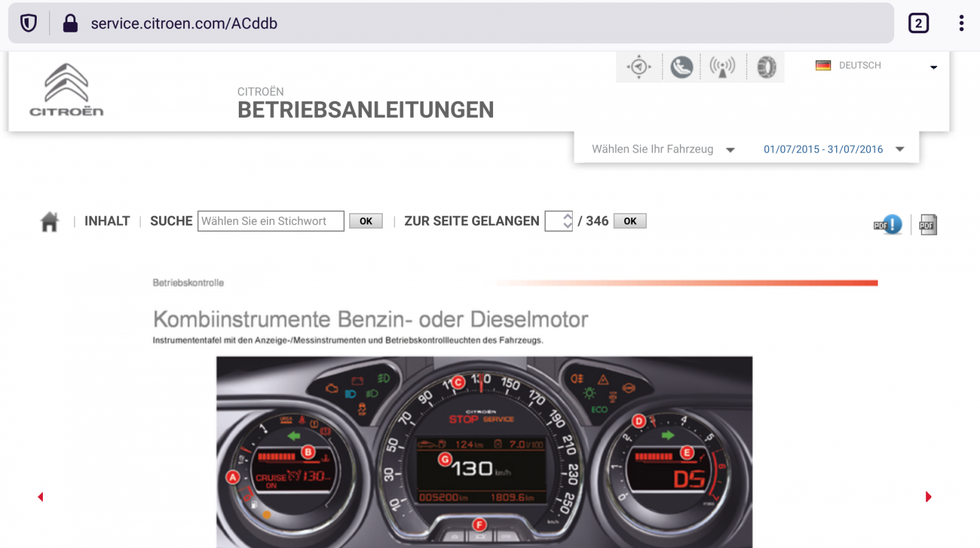Go to next page red arrow
980x548 pixels.
[928, 497]
